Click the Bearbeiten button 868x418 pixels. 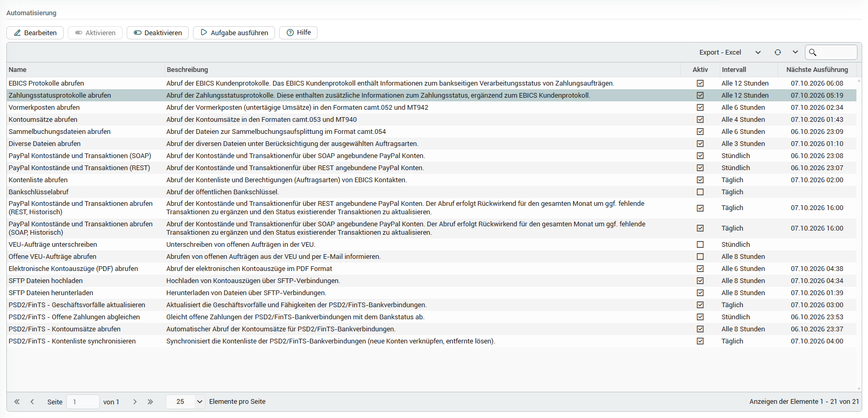35,33
